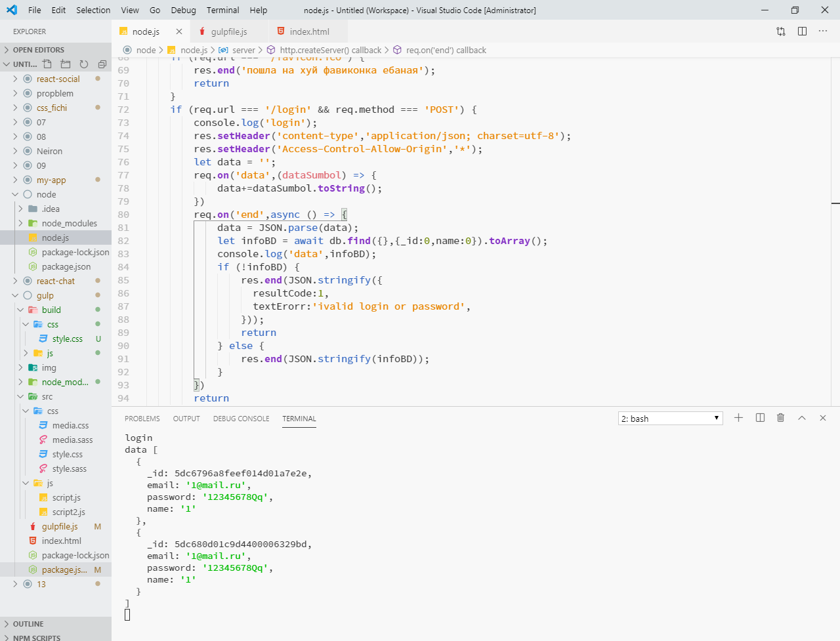Open gulpfile.js in the explorer tree
Image resolution: width=840 pixels, height=641 pixels.
pos(60,527)
